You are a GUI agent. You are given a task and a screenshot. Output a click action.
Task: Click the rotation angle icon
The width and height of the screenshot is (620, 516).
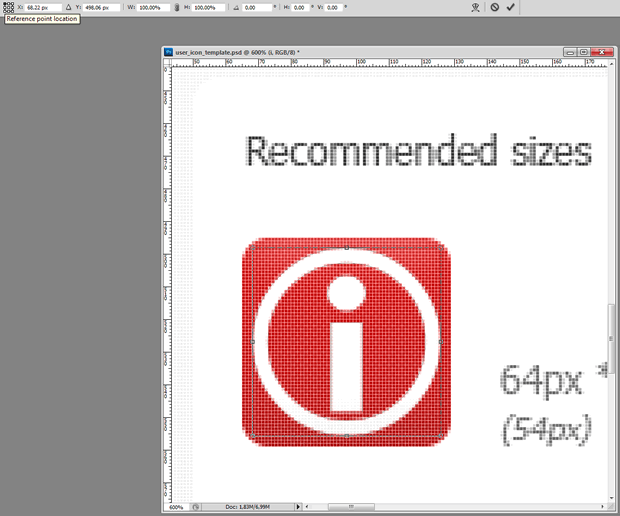(236, 8)
